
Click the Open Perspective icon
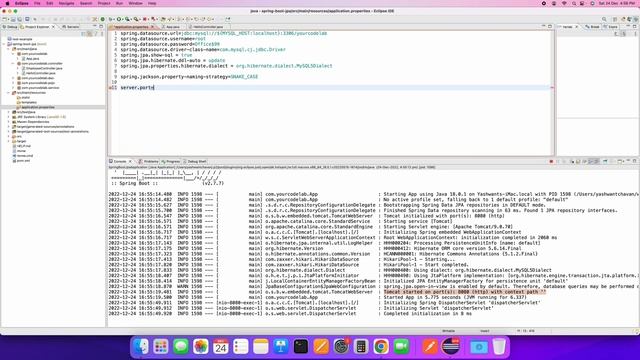[615, 19]
